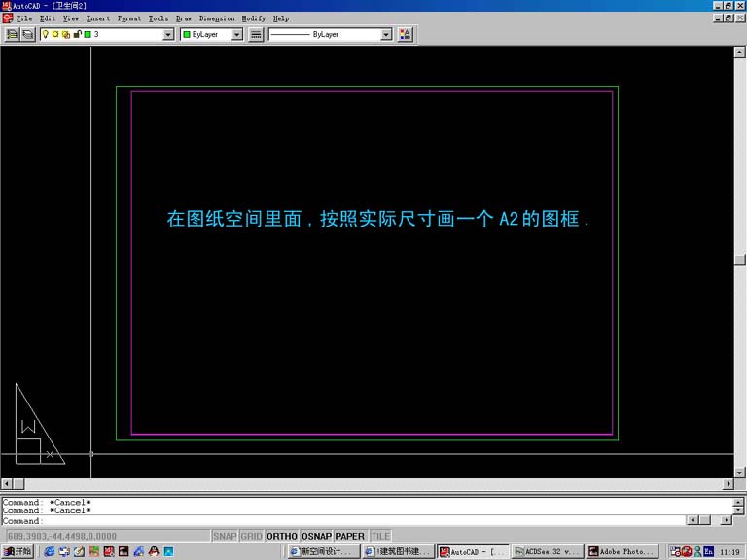Open the Modify menu
This screenshot has width=747, height=560.
[254, 18]
